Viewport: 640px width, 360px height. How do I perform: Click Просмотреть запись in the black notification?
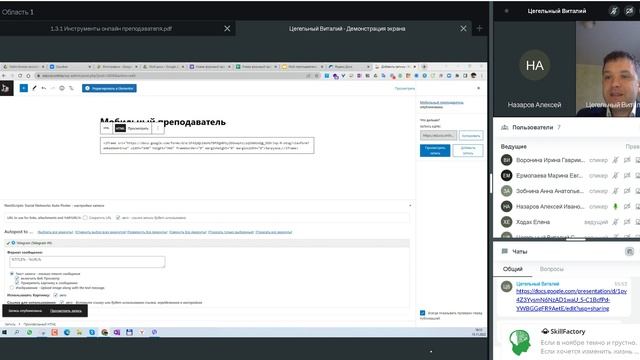pos(66,311)
